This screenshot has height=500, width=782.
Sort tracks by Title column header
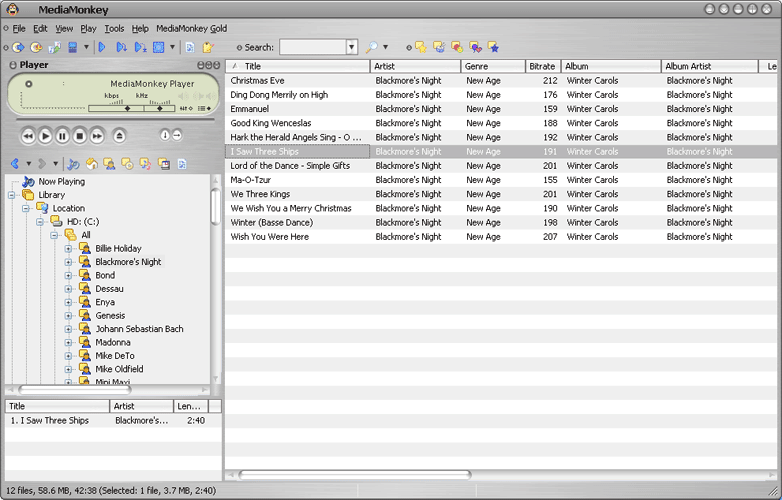297,66
